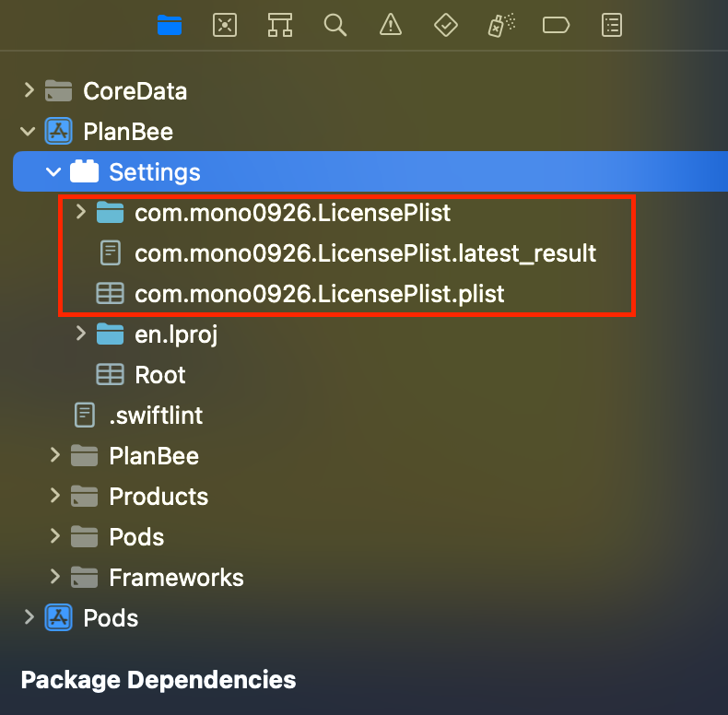Open the Debug navigator spray icon
The height and width of the screenshot is (715, 728).
pos(501,25)
